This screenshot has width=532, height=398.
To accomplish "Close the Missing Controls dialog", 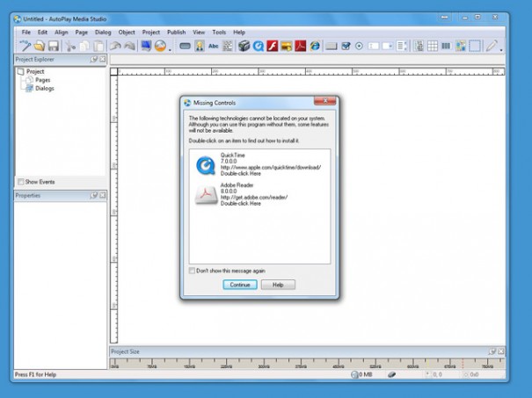I will 325,101.
